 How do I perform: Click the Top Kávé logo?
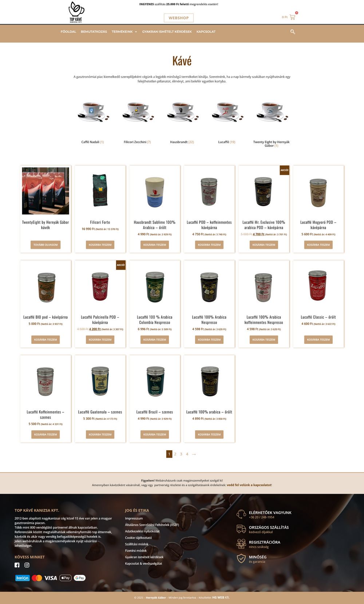76,12
